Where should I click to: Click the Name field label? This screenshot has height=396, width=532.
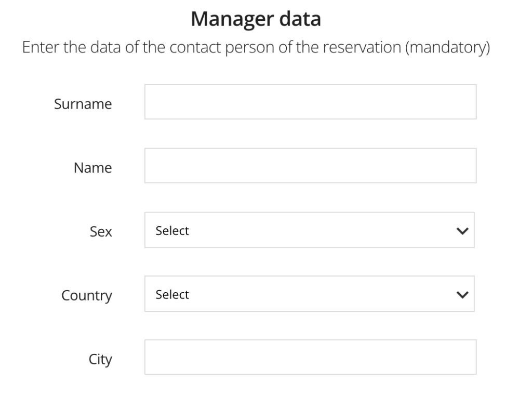click(x=93, y=168)
